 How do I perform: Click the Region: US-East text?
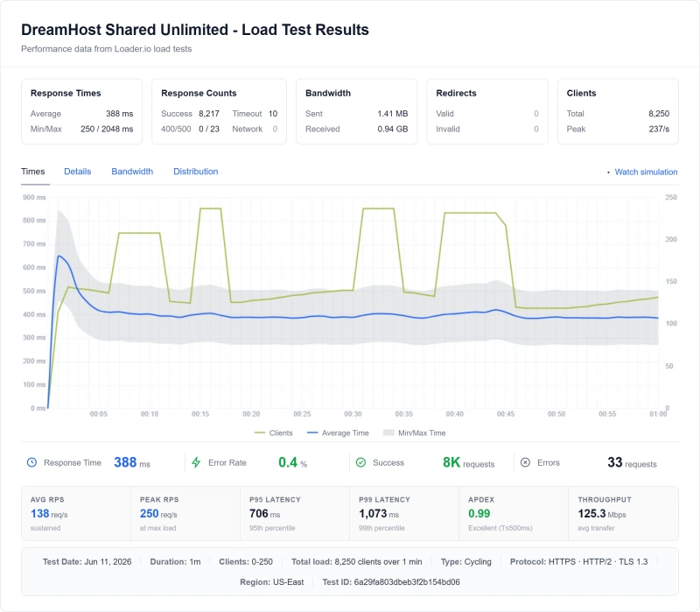click(x=272, y=582)
